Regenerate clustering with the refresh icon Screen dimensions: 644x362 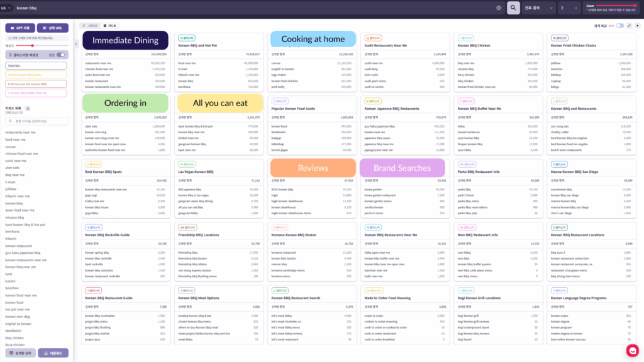tap(10, 55)
